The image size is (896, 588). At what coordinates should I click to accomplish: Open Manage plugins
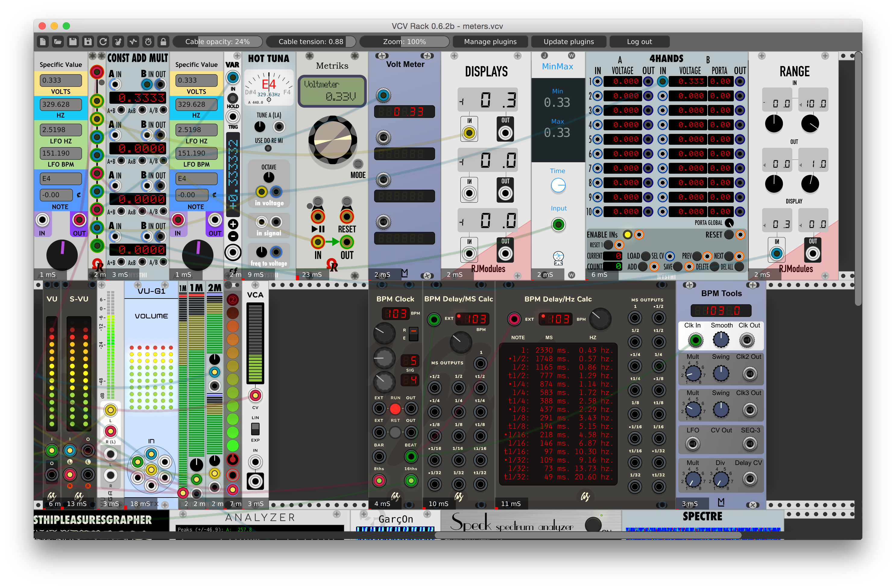(490, 41)
